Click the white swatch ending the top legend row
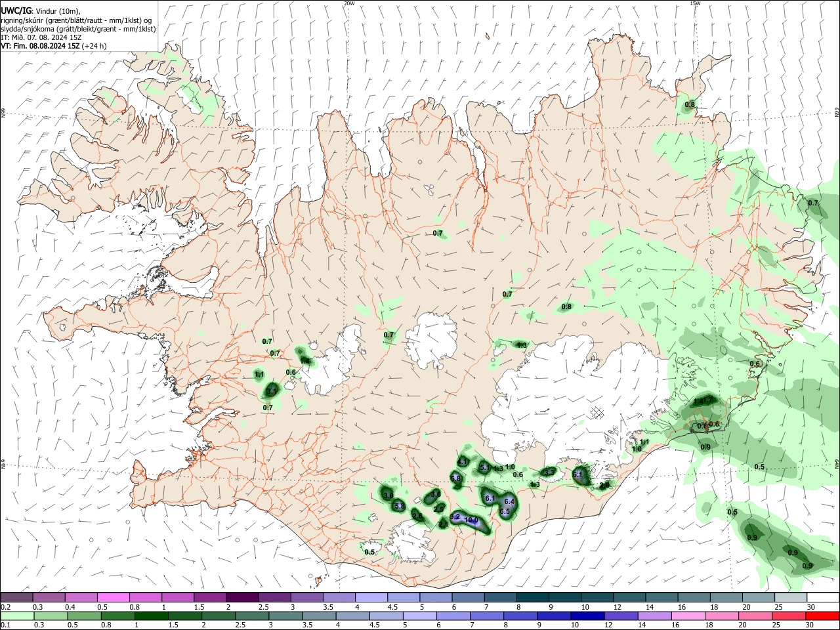 824,597
